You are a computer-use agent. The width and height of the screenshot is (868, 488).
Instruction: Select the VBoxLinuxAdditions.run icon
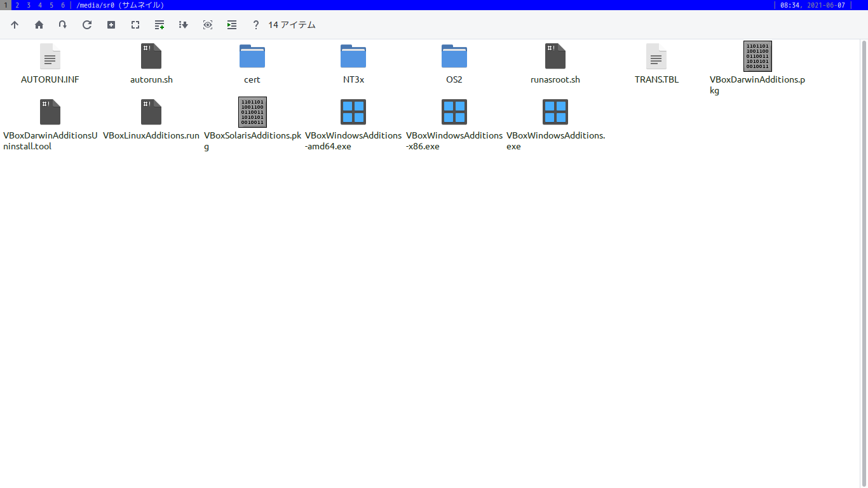tap(151, 112)
